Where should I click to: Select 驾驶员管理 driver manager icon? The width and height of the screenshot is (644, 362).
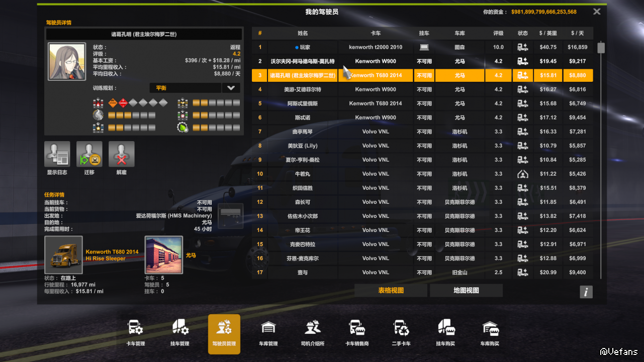[x=224, y=334]
